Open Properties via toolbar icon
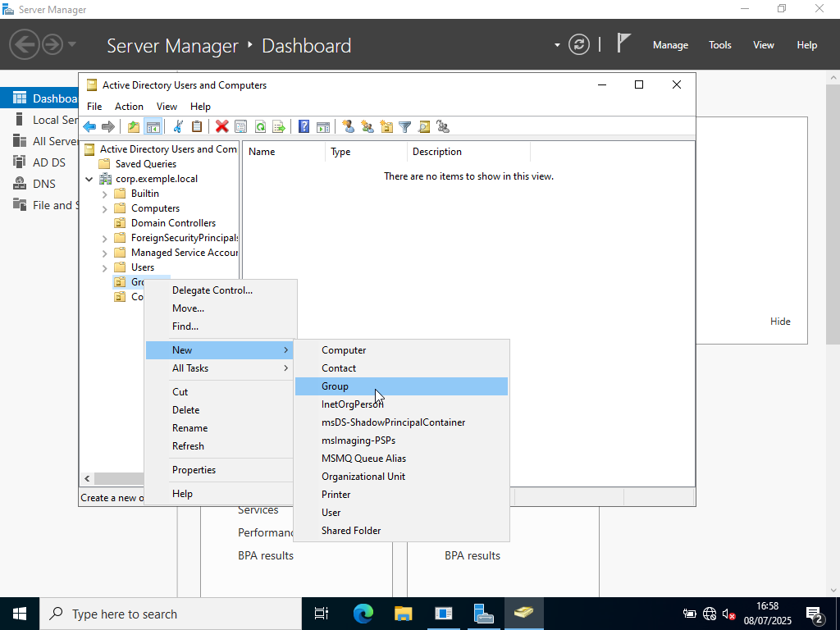Screen dimensions: 840x630 pyautogui.click(x=240, y=127)
